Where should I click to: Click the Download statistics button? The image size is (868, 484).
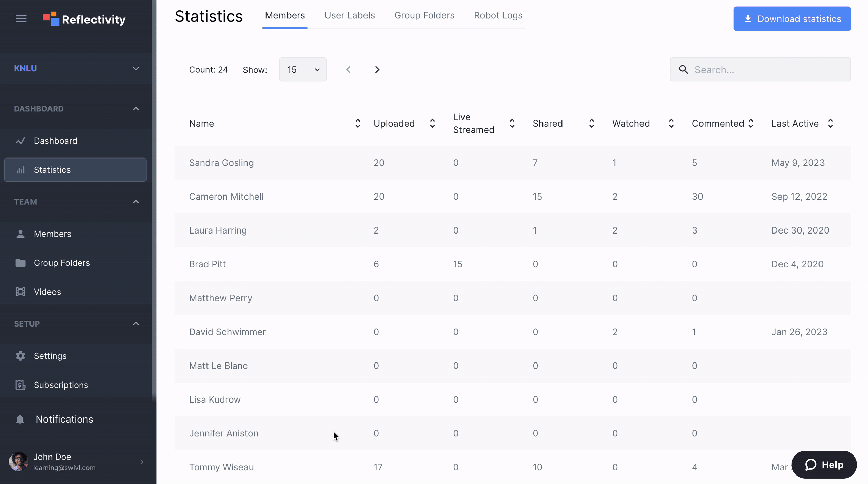point(792,18)
